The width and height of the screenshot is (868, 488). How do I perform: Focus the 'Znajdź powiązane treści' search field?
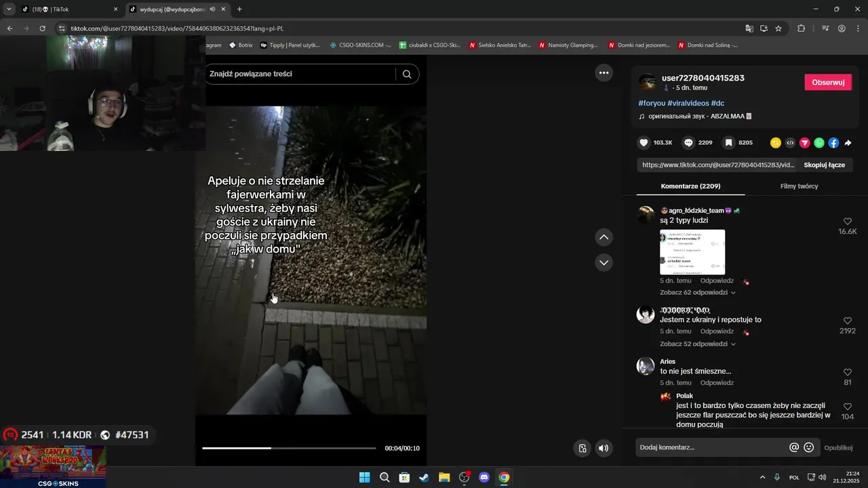point(300,74)
